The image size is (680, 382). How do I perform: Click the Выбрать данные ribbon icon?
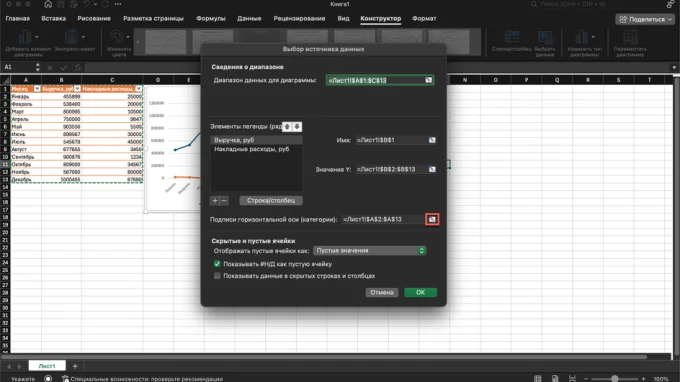pyautogui.click(x=545, y=37)
